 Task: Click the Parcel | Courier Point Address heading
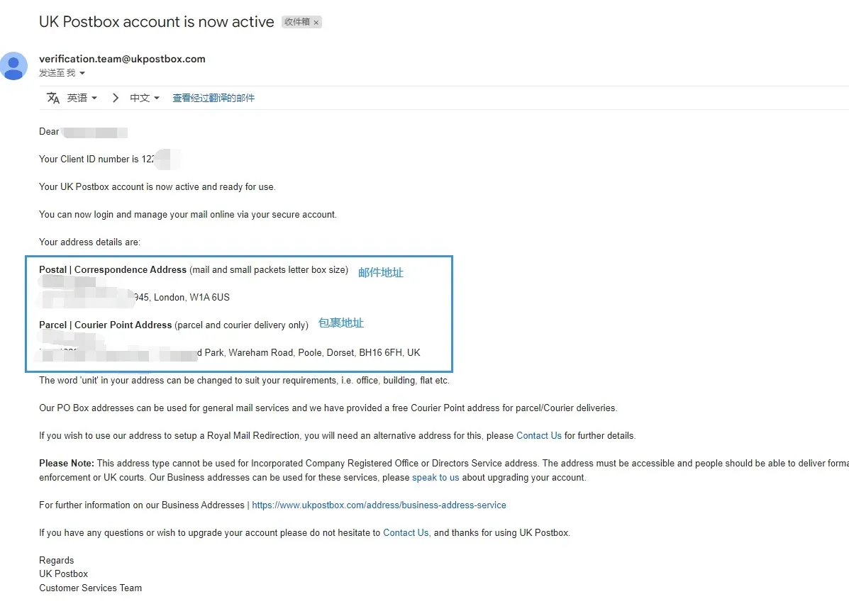pyautogui.click(x=106, y=325)
